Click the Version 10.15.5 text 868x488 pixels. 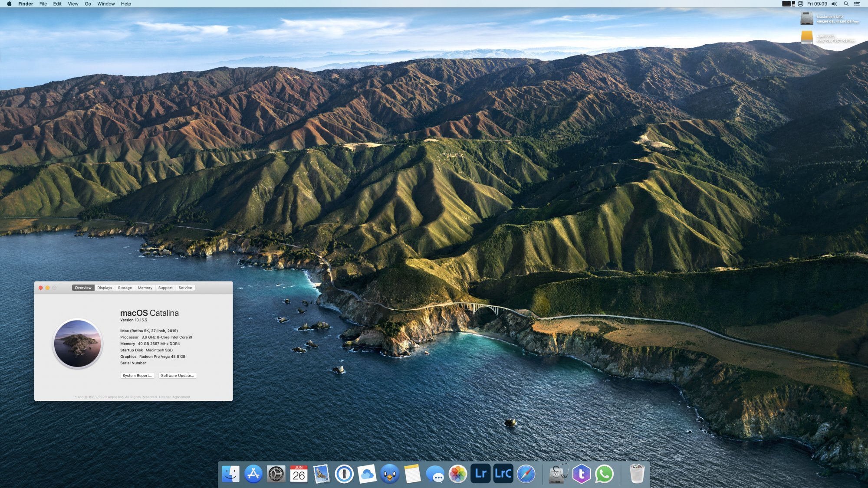pyautogui.click(x=134, y=320)
